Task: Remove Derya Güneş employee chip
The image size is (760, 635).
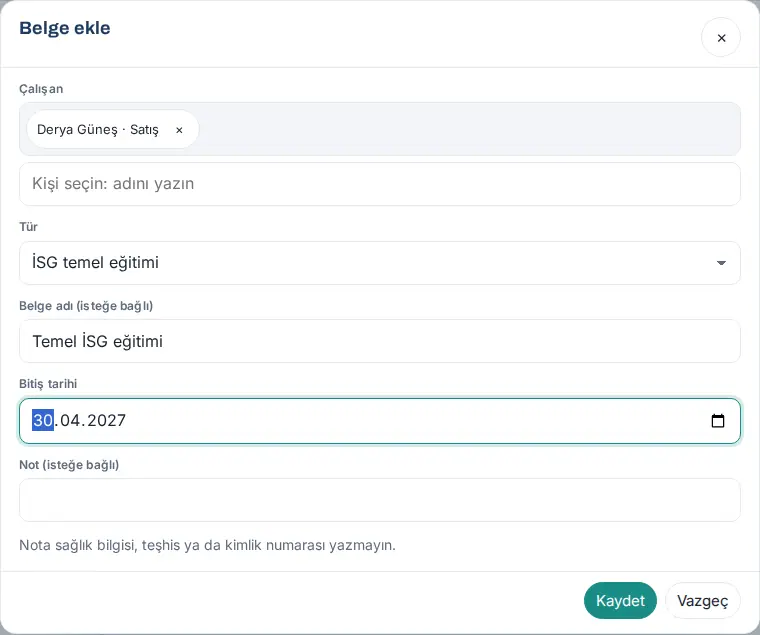Action: pos(179,130)
